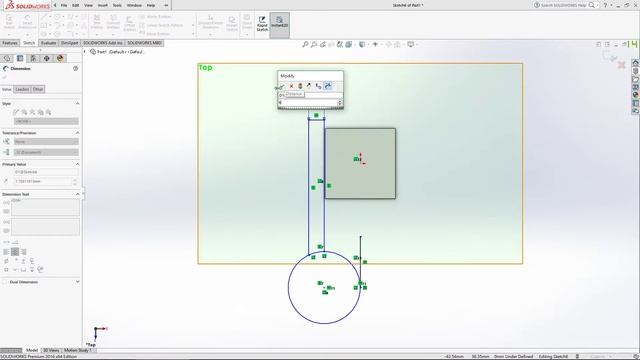Select the Other tab in Dimension panel
The image size is (640, 360).
tap(38, 89)
